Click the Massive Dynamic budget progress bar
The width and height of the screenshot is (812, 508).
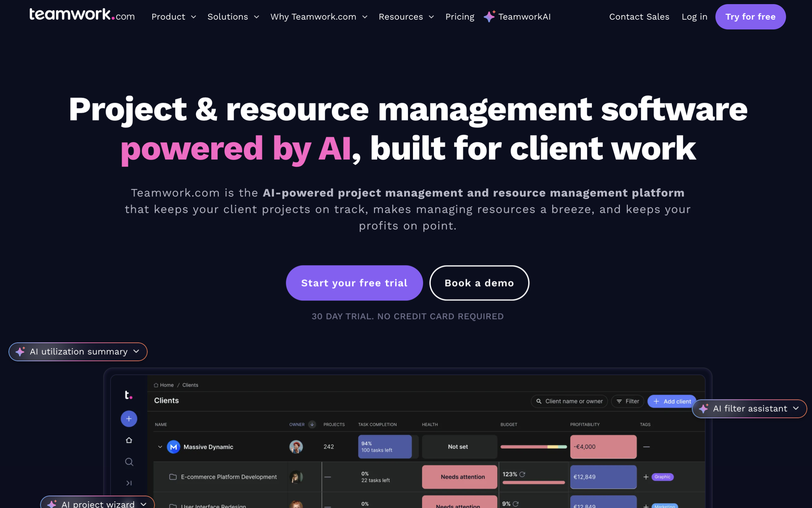click(534, 446)
